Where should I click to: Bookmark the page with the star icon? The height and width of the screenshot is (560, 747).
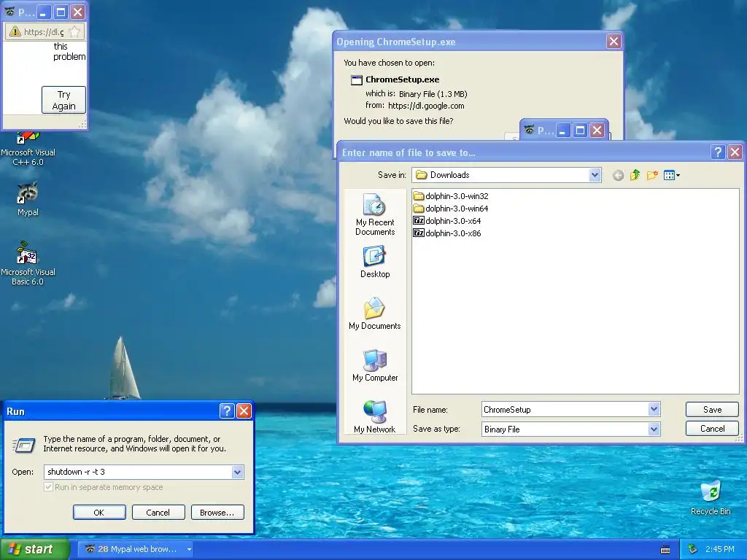pyautogui.click(x=74, y=31)
